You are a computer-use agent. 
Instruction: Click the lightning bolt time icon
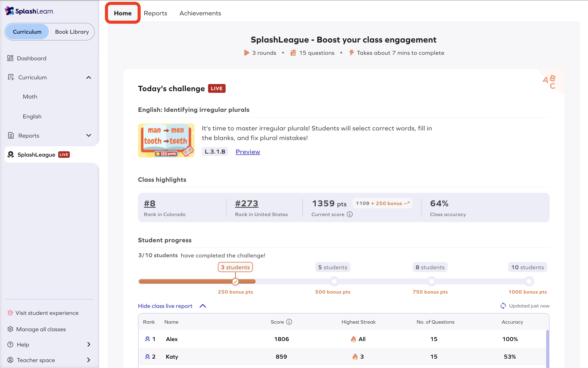pos(352,53)
